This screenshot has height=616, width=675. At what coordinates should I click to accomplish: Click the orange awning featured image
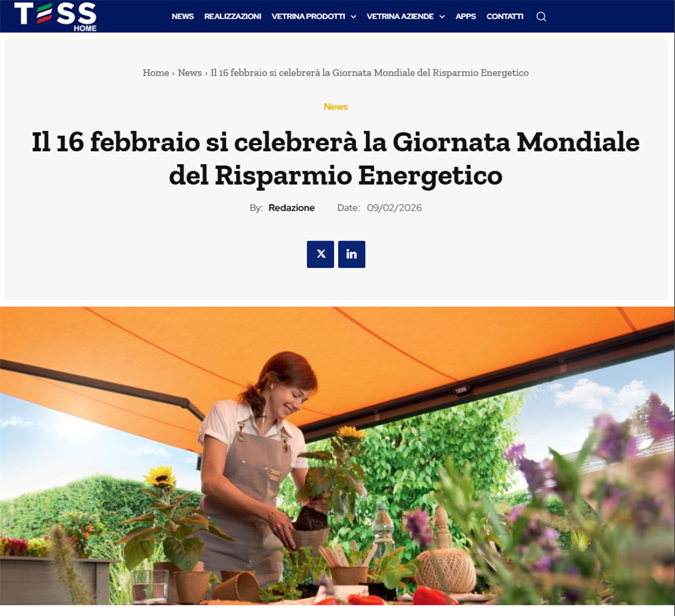(337, 455)
